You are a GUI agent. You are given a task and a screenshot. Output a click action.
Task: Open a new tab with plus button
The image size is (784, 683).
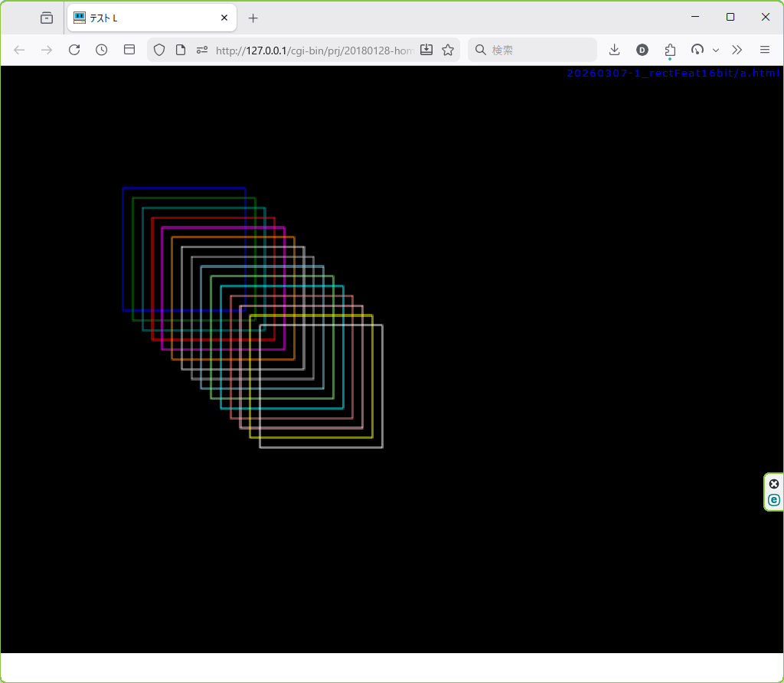coord(253,18)
